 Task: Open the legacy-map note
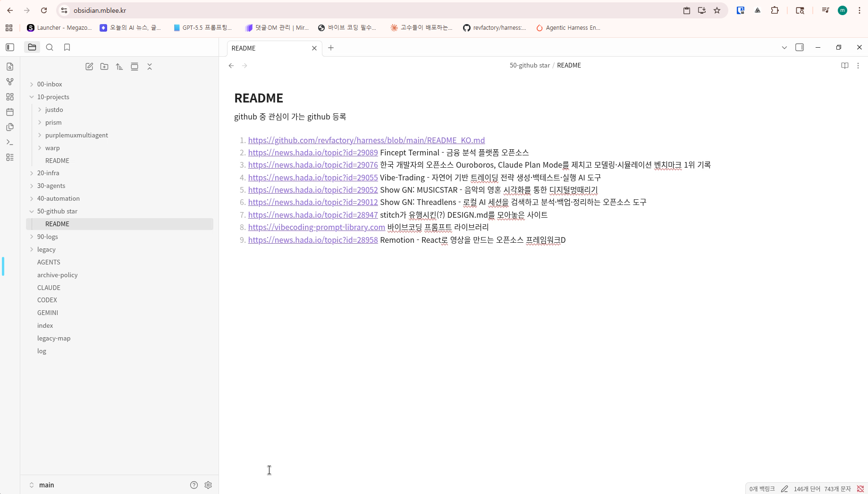coord(119,338)
